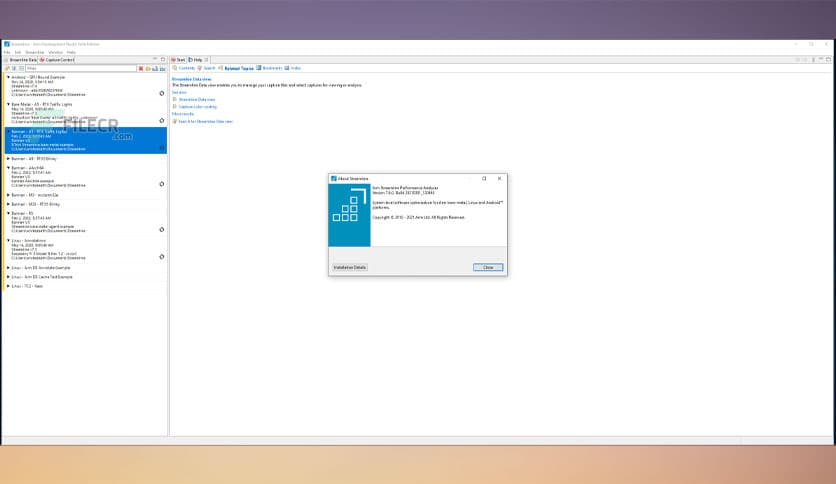Collapse Bare Metal A9 RTX Traffic Lights

tap(8, 104)
